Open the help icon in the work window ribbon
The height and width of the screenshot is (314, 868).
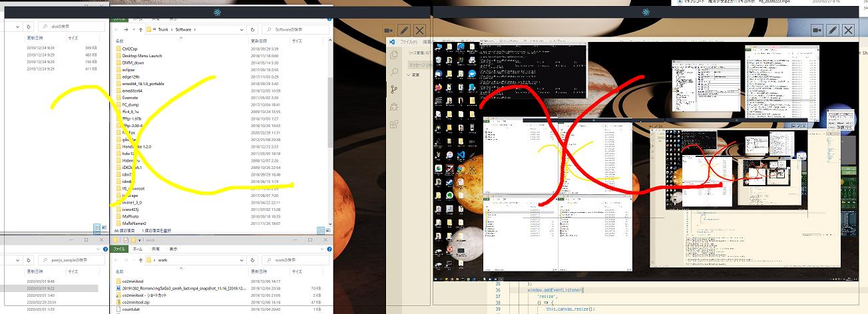coord(329,249)
